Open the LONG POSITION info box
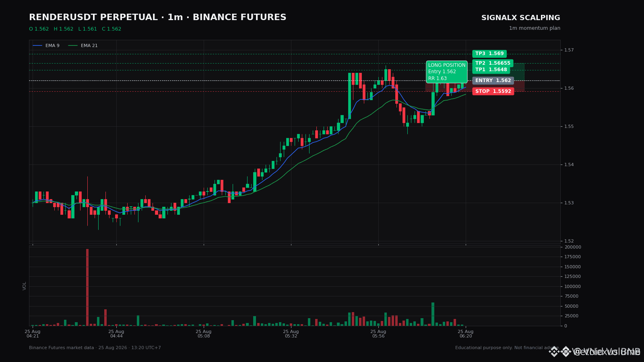Image resolution: width=644 pixels, height=362 pixels. (x=447, y=72)
